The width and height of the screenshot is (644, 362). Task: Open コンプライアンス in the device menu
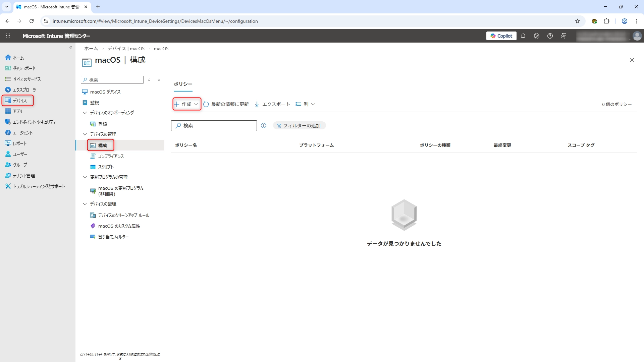(x=111, y=156)
